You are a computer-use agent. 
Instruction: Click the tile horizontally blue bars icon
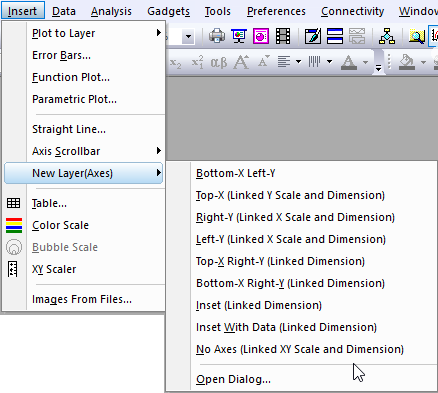[335, 36]
